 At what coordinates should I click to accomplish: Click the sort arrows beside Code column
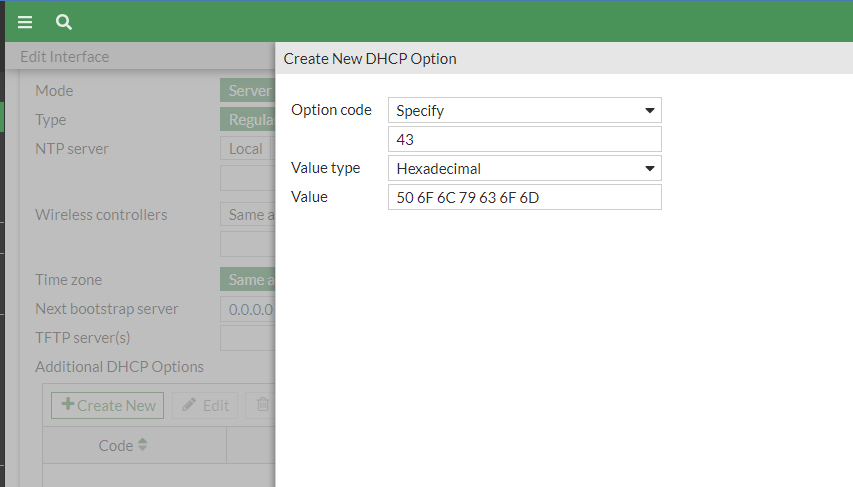[x=142, y=445]
